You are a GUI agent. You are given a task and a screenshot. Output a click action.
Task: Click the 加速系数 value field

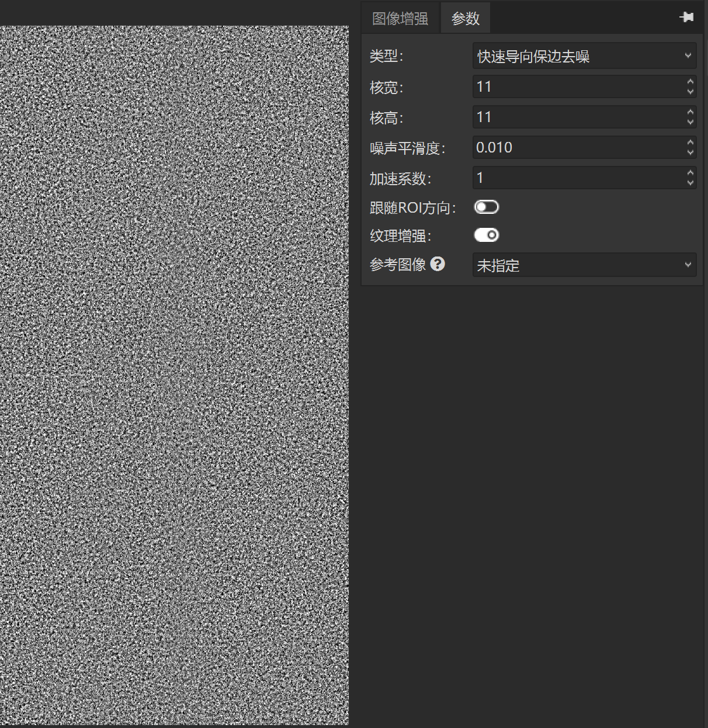[578, 178]
